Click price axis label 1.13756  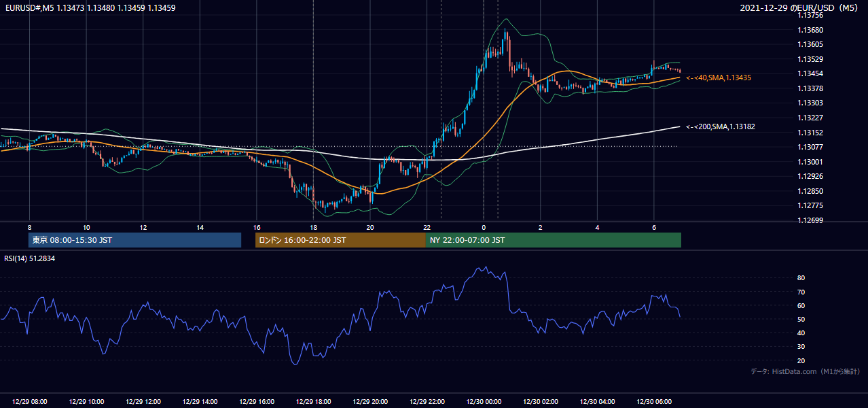pyautogui.click(x=810, y=16)
